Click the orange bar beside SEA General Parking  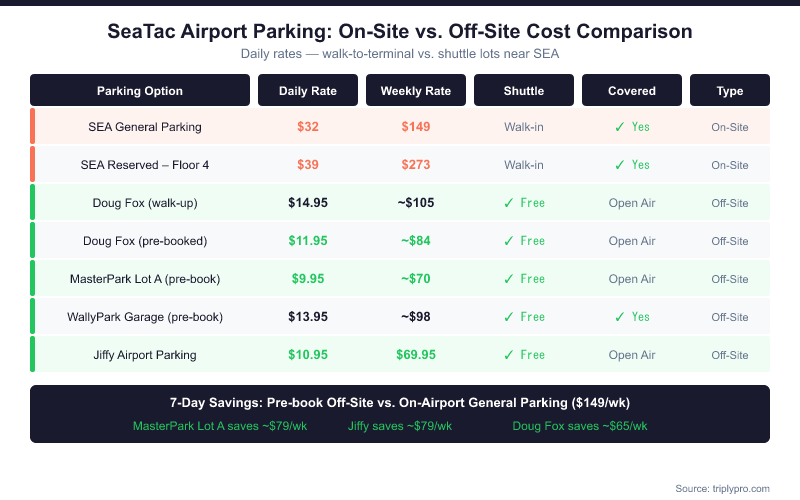click(33, 127)
